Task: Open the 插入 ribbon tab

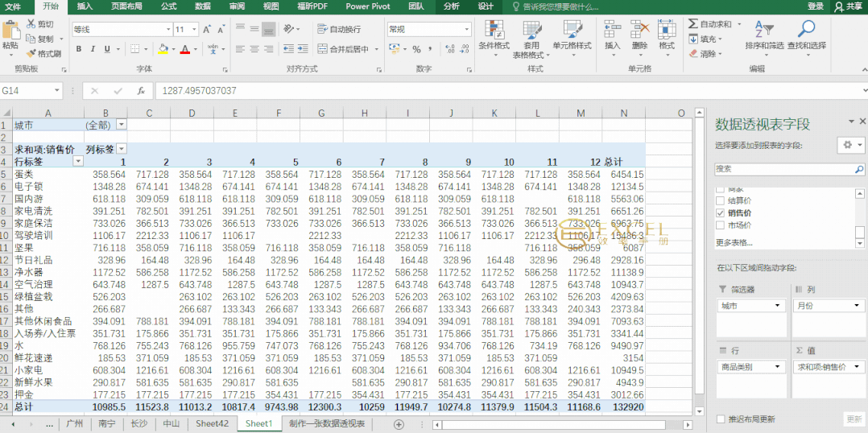Action: coord(85,6)
